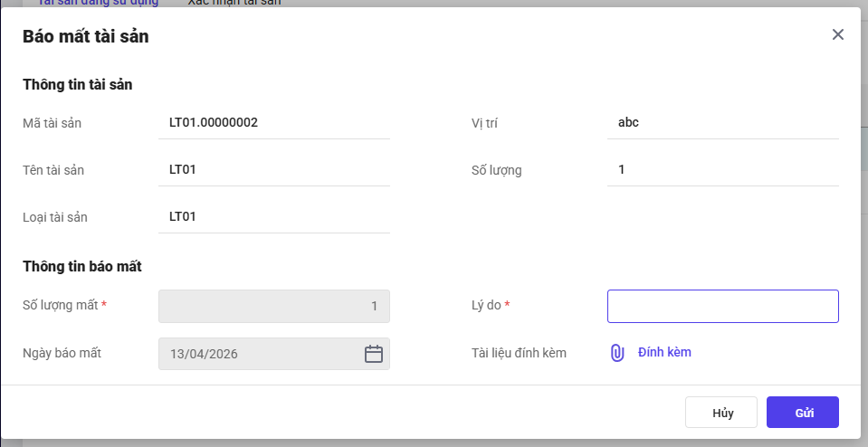Viewport: 868px width, 447px height.
Task: Focus the Lý do input field
Action: [x=722, y=306]
